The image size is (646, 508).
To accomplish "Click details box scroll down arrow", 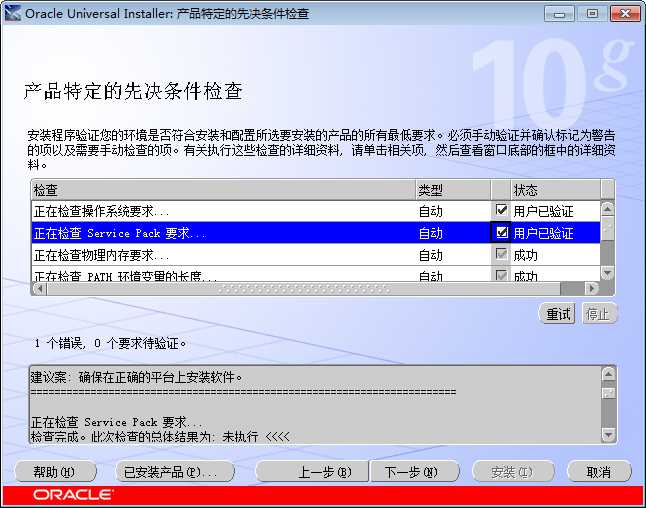I will (609, 434).
